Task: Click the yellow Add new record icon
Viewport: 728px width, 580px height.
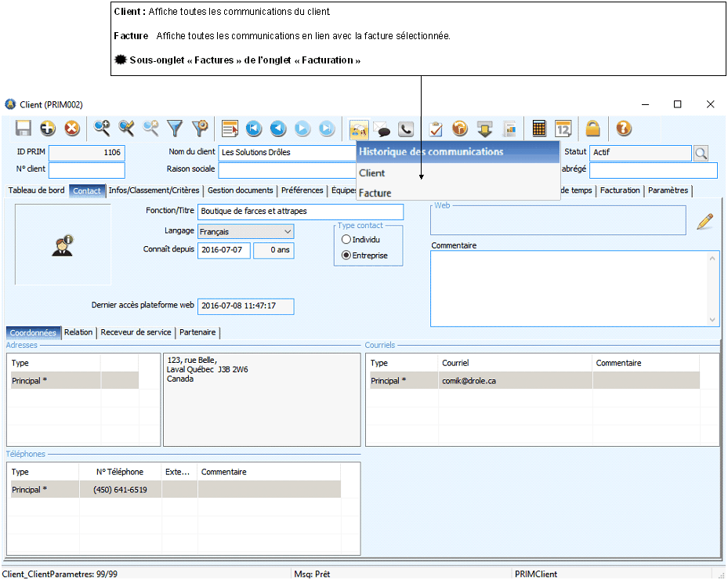Action: point(48,129)
